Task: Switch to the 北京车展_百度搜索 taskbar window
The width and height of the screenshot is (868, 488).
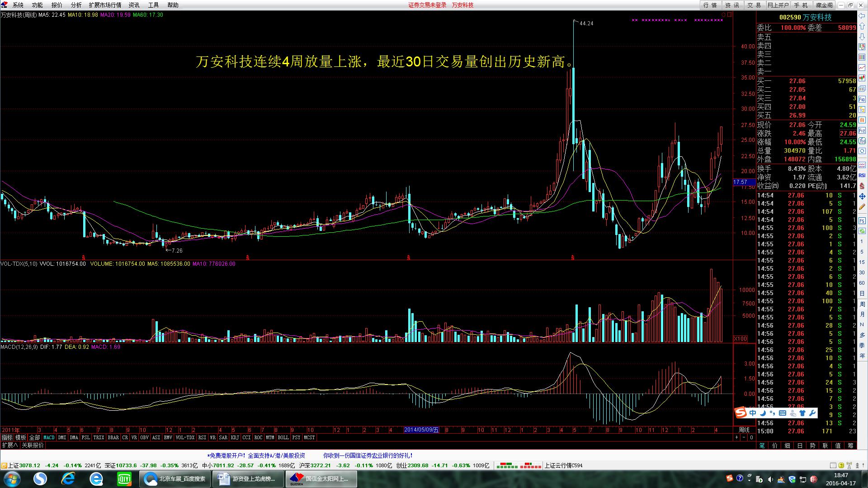Action: (x=175, y=479)
